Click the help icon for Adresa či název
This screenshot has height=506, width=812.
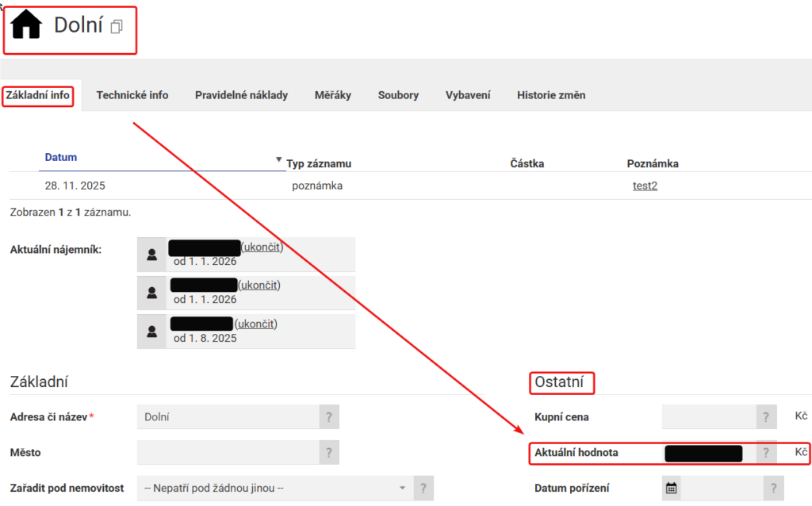click(x=329, y=417)
